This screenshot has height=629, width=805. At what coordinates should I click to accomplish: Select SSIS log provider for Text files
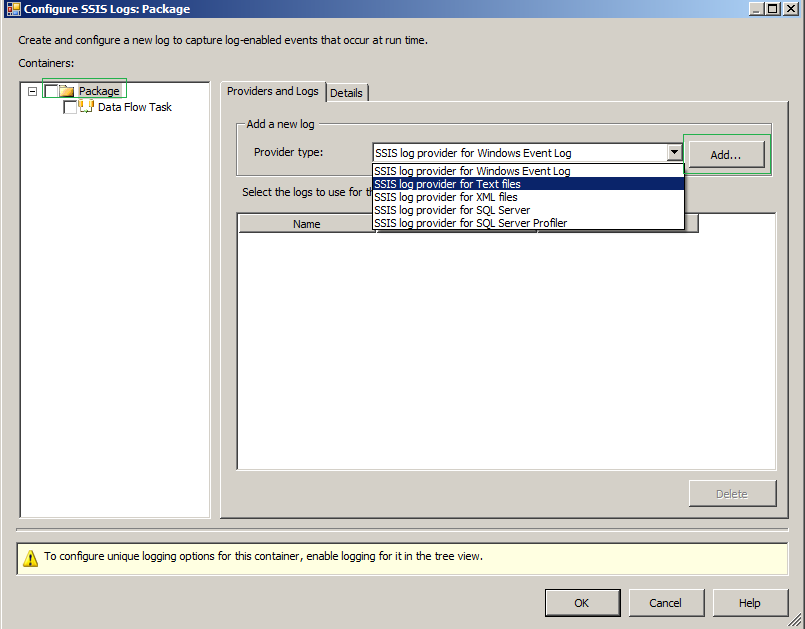click(x=528, y=184)
